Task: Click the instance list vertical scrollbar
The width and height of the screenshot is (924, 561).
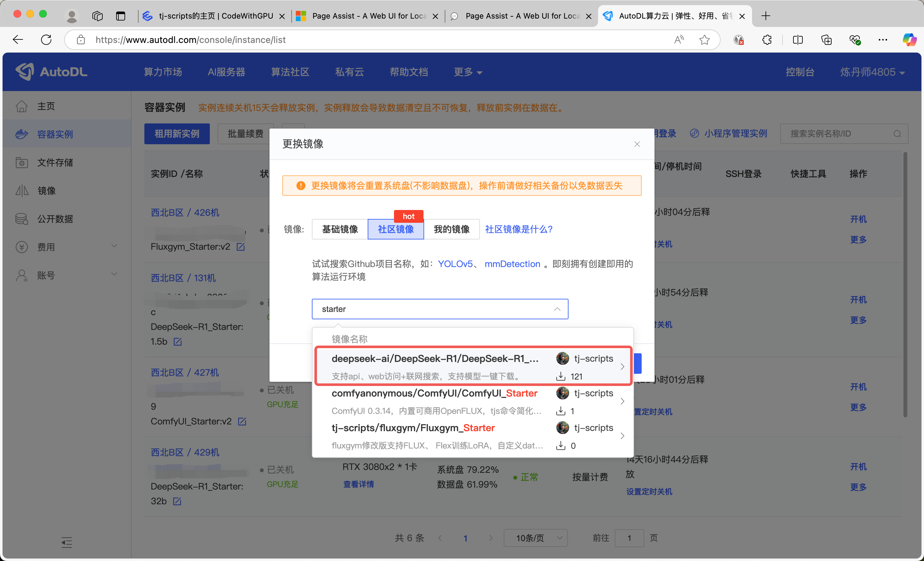Action: [x=905, y=285]
